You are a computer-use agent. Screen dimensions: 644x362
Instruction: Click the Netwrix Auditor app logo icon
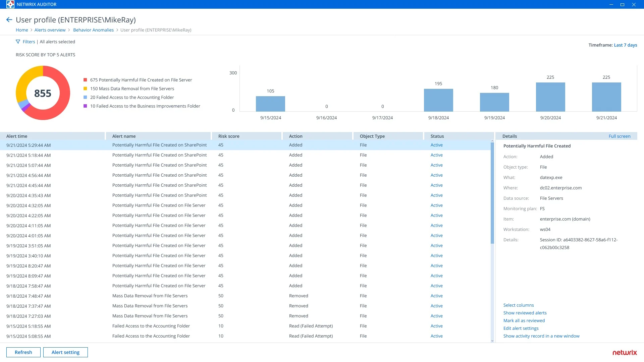pos(10,4)
